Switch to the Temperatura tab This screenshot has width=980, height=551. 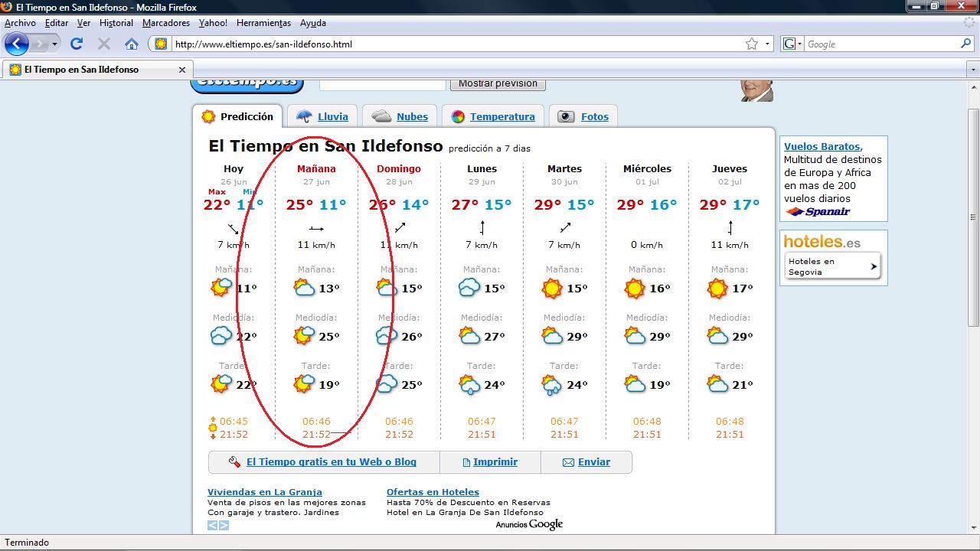(x=502, y=117)
